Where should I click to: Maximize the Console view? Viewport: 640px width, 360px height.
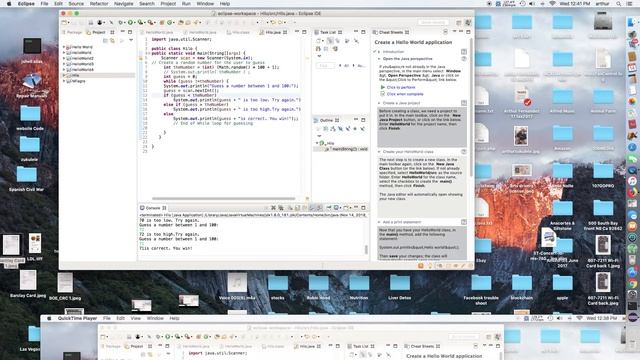coord(364,208)
